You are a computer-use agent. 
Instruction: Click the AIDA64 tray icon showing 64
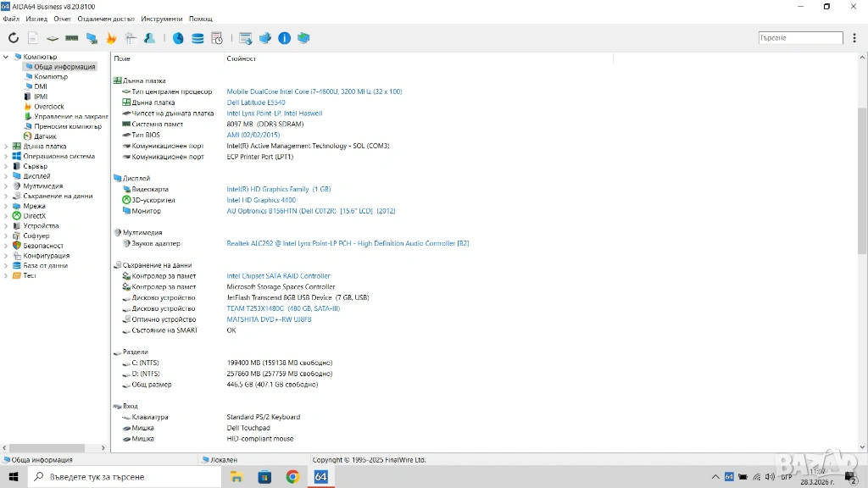pyautogui.click(x=730, y=477)
